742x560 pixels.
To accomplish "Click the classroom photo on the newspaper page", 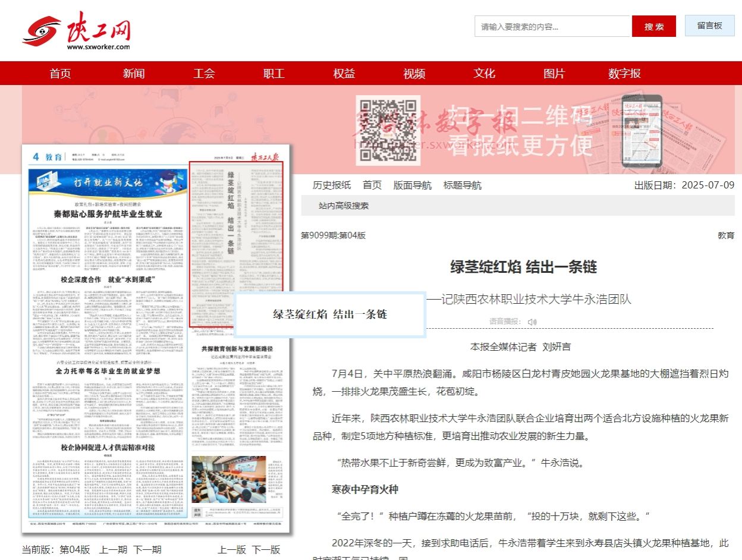I will point(220,479).
